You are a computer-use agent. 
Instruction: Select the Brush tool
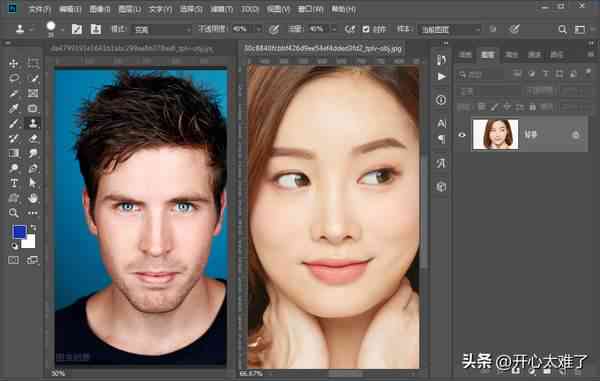tap(14, 123)
